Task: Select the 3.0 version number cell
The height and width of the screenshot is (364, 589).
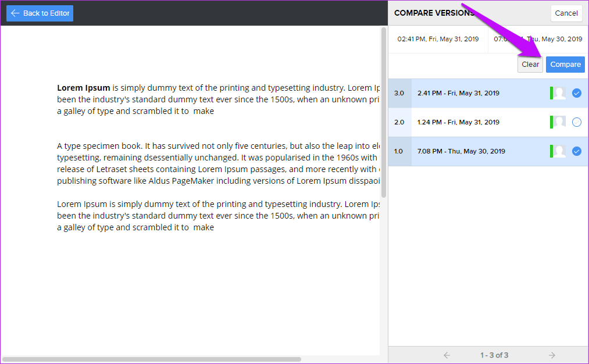Action: [399, 93]
